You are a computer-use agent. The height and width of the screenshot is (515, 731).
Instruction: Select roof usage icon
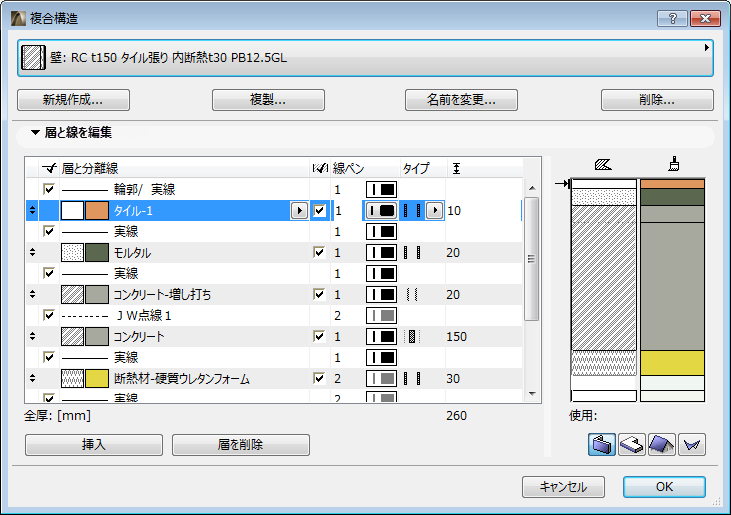coord(662,444)
